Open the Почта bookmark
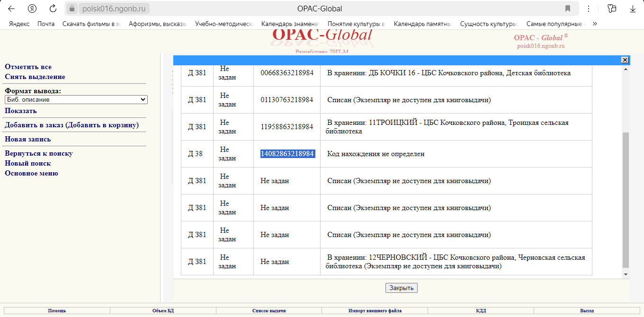This screenshot has height=317, width=644. click(x=46, y=24)
